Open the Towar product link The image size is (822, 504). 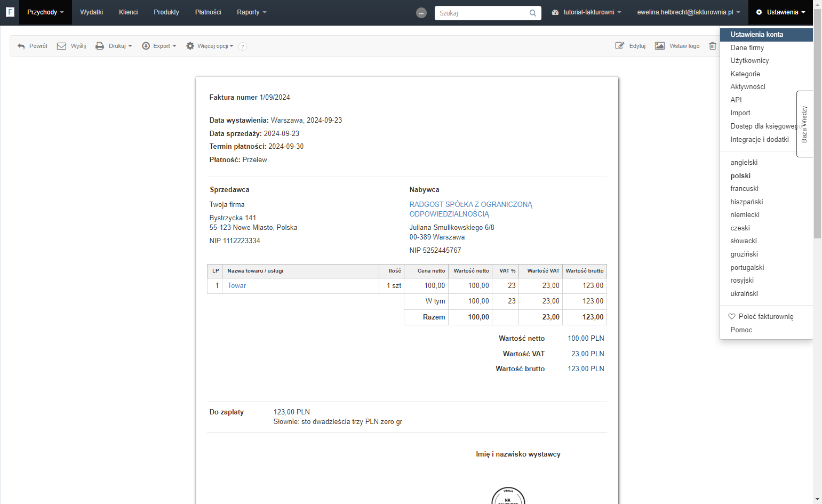[237, 285]
